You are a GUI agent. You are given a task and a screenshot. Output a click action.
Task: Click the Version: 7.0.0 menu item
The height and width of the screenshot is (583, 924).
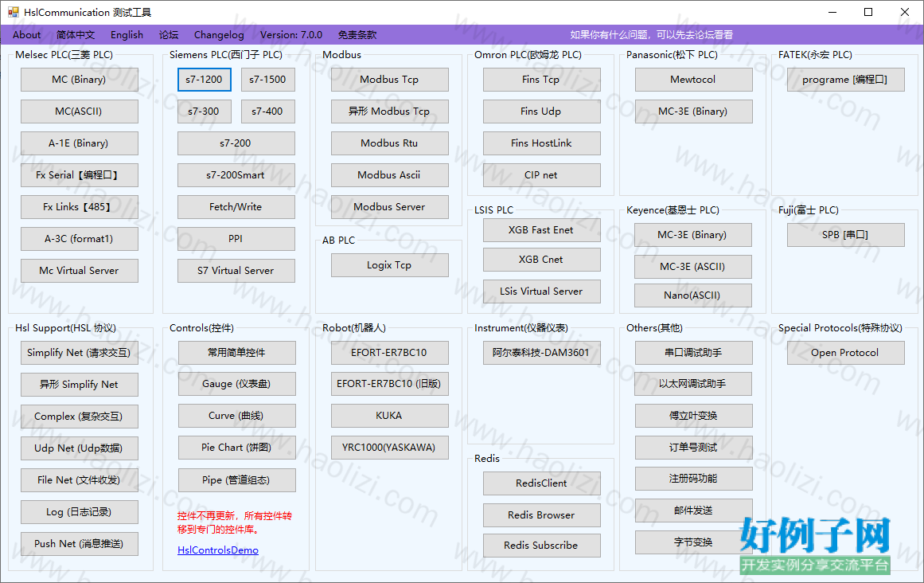[x=291, y=35]
